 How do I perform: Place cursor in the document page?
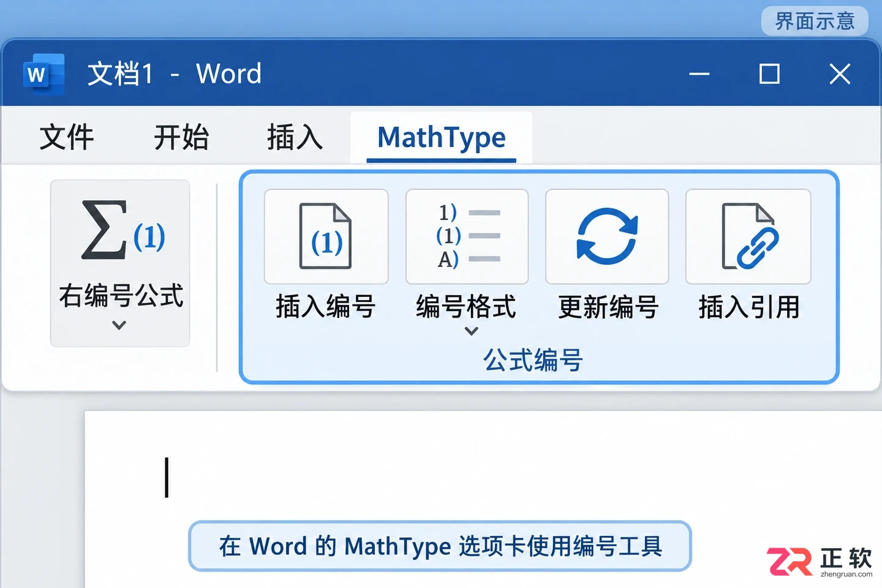pyautogui.click(x=483, y=499)
